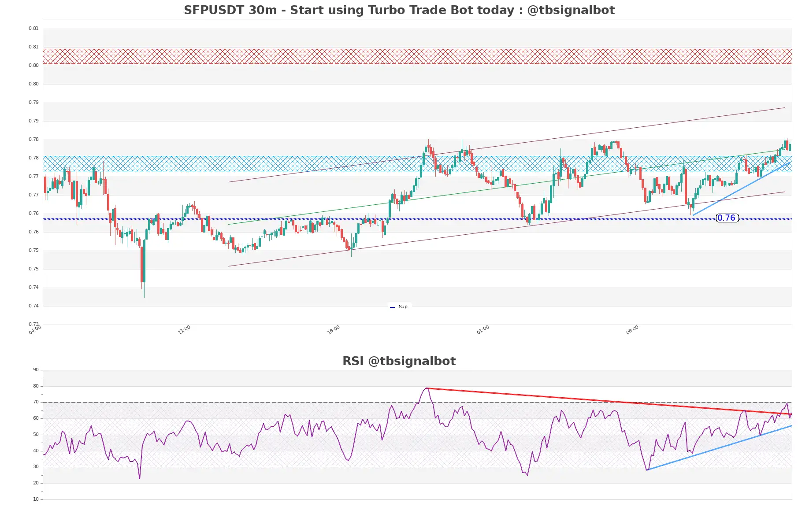Image resolution: width=798 pixels, height=532 pixels.
Task: Click the blue hatched price zone
Action: (x=417, y=163)
